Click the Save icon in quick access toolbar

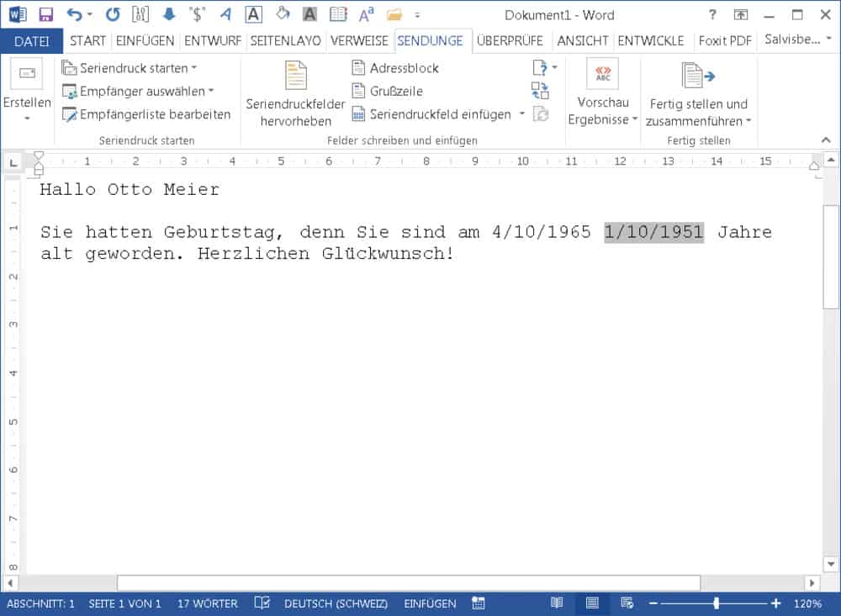coord(46,15)
